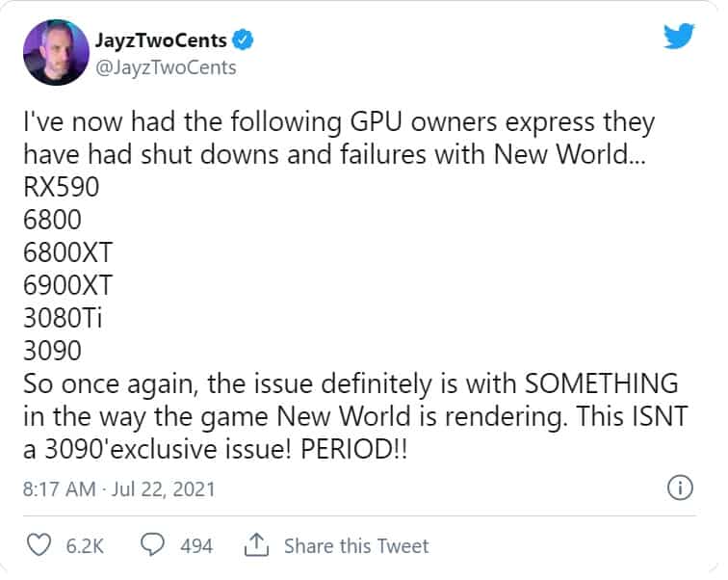Click the 494 replies count
Image resolution: width=728 pixels, height=580 pixels.
tap(196, 545)
